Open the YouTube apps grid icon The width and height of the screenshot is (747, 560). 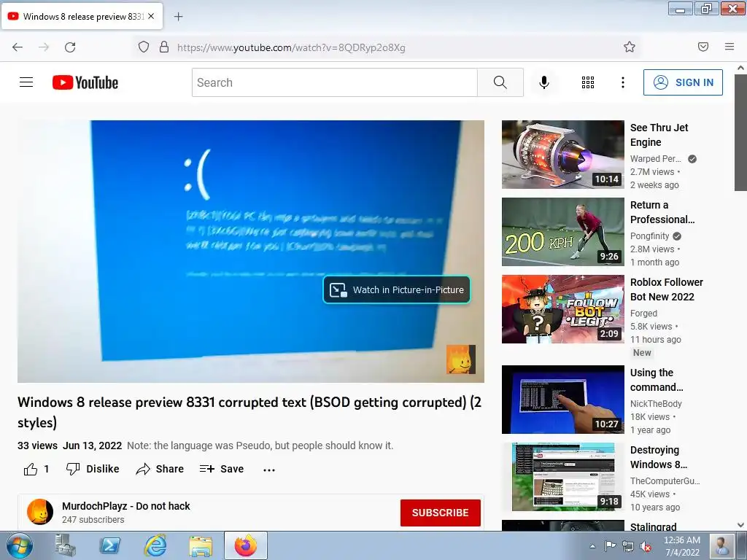pos(588,82)
